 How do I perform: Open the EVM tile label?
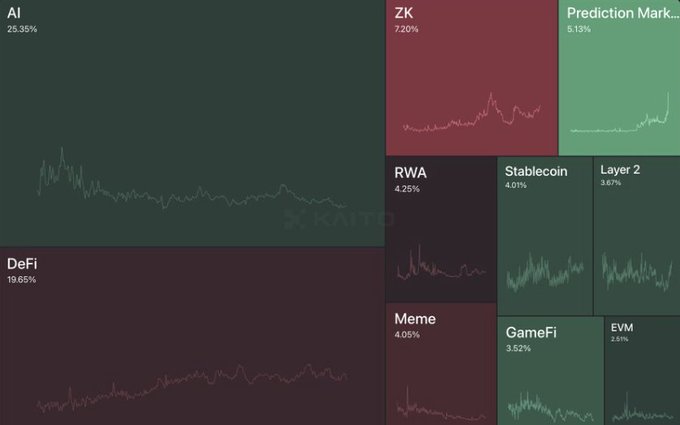click(x=622, y=327)
